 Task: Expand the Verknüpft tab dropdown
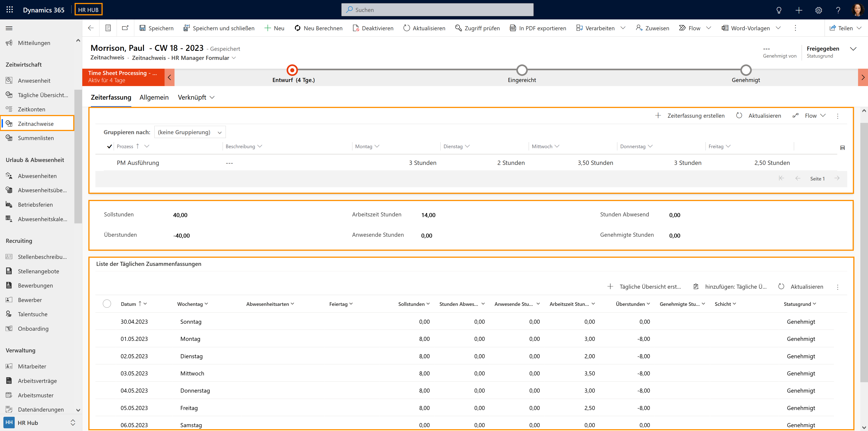(x=212, y=97)
